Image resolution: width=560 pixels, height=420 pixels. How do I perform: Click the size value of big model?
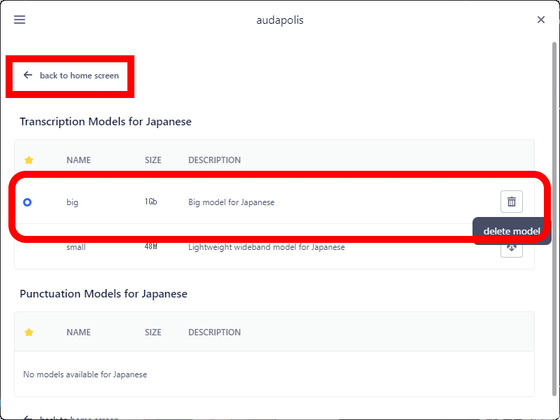coord(151,202)
